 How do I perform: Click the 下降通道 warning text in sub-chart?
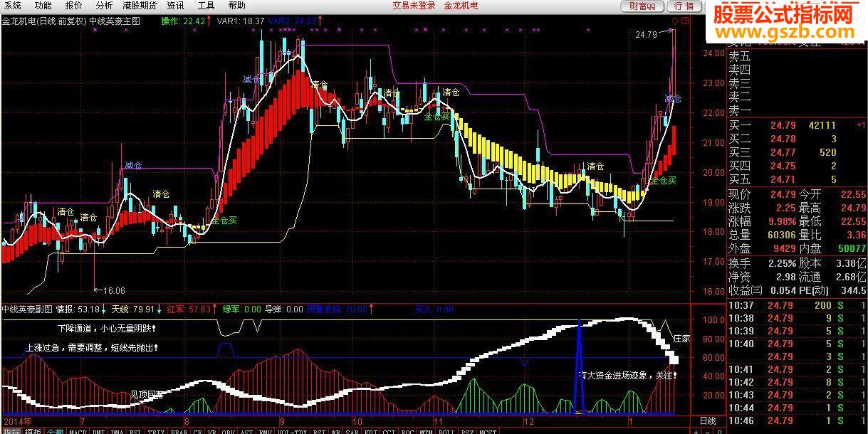[x=105, y=329]
